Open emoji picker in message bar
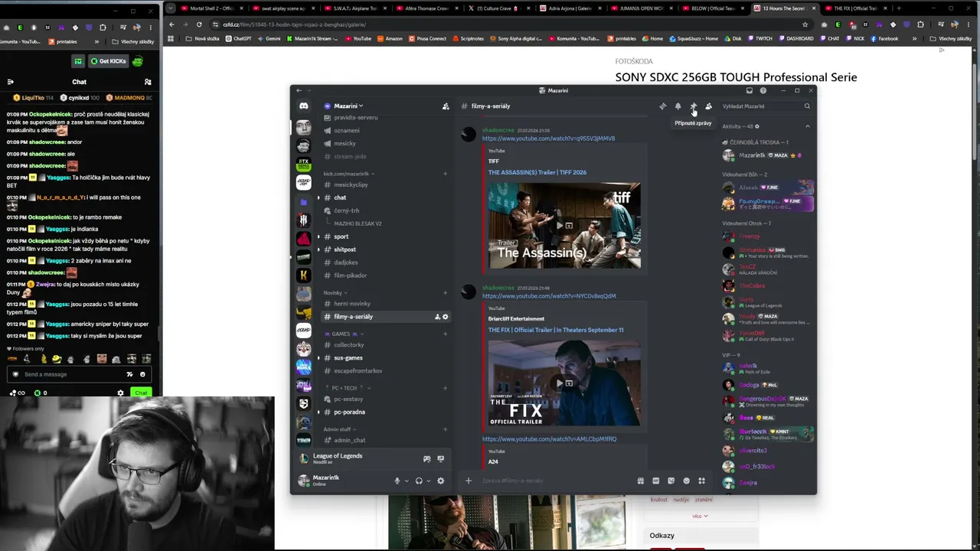 click(x=686, y=481)
